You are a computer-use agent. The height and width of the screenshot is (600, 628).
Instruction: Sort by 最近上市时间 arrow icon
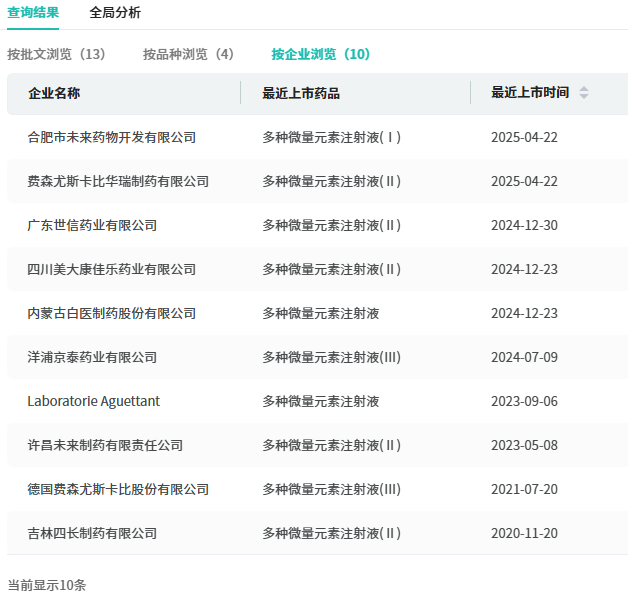(584, 93)
